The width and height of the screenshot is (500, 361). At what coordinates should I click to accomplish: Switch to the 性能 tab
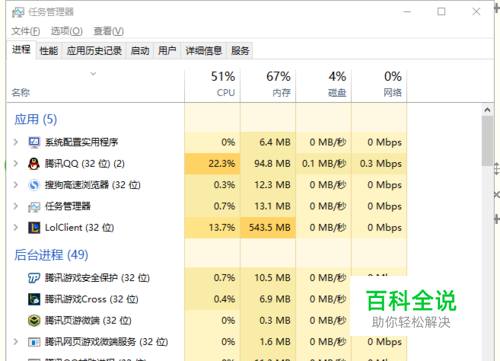pos(49,51)
